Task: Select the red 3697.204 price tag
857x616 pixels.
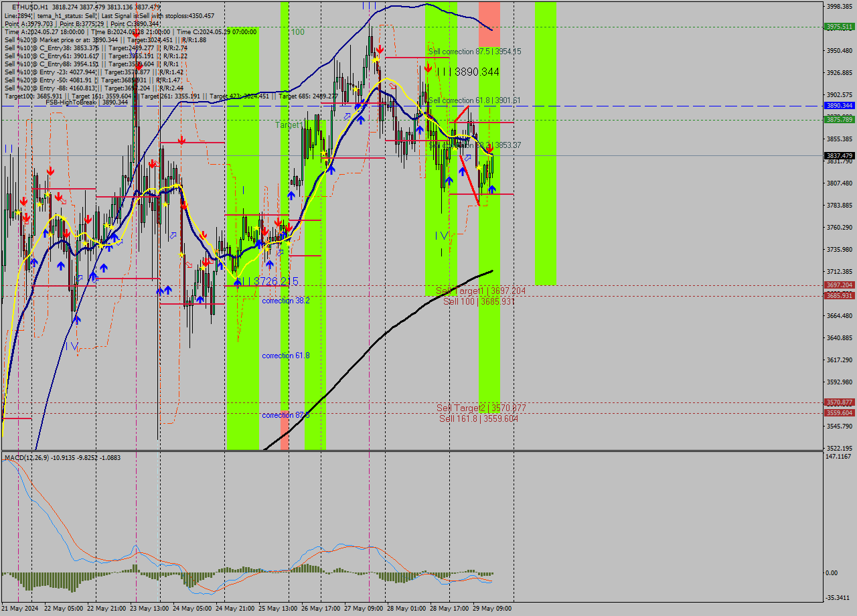Action: point(839,285)
